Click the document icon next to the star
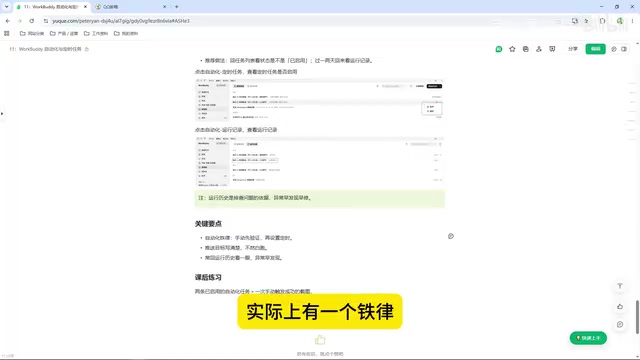The image size is (640, 360). tap(526, 49)
